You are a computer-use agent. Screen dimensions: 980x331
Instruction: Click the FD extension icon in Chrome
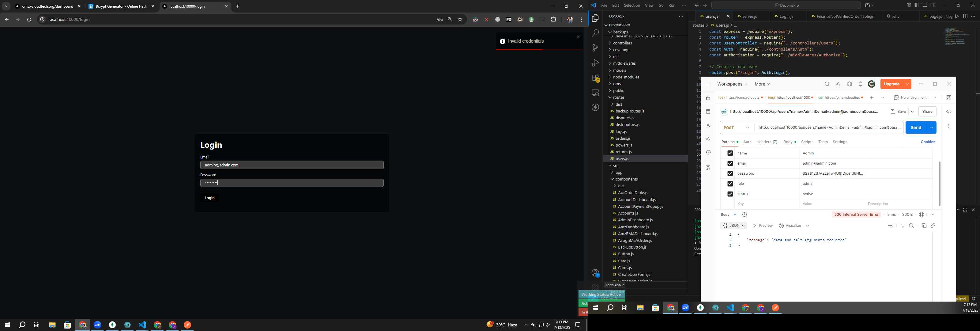pyautogui.click(x=509, y=19)
